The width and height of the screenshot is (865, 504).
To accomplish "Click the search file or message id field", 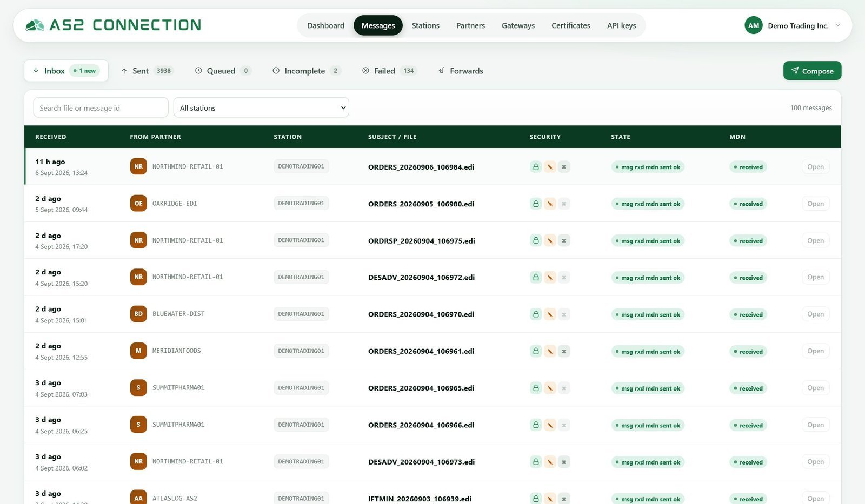I will click(101, 107).
